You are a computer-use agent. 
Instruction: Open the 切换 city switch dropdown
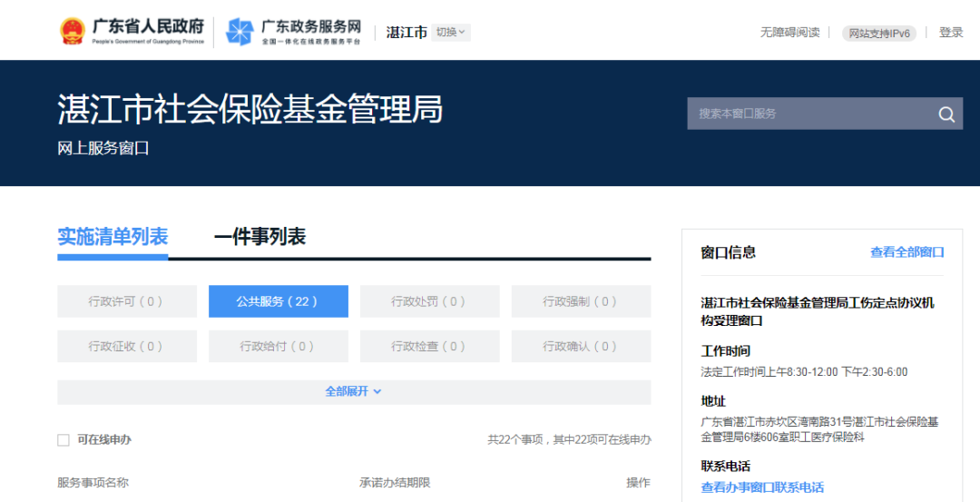450,33
